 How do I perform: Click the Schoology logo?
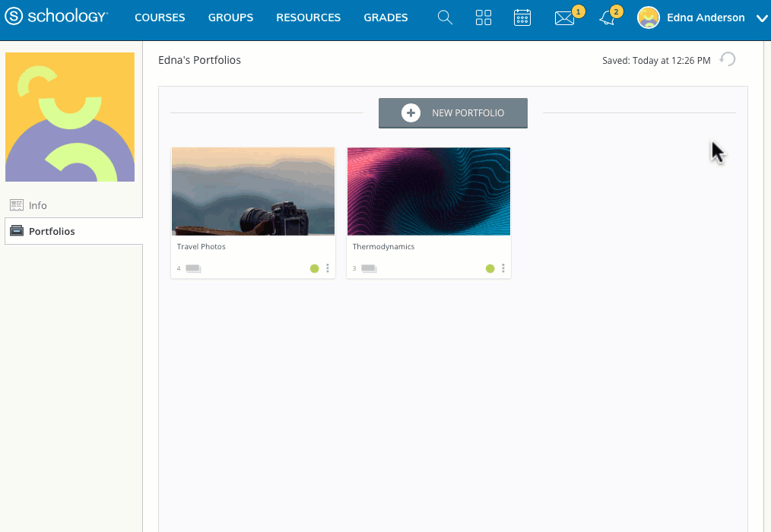pyautogui.click(x=56, y=16)
